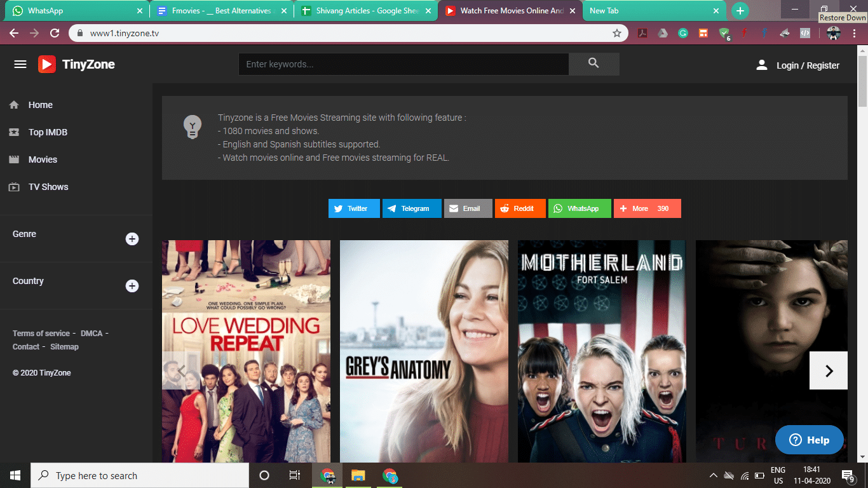Open the DMCA link
The height and width of the screenshot is (488, 868).
click(x=92, y=333)
